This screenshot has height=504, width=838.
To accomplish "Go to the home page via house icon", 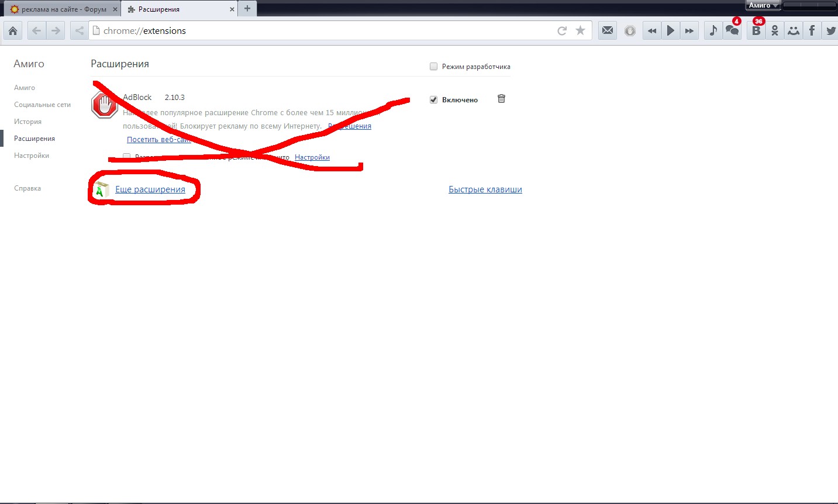I will click(13, 31).
